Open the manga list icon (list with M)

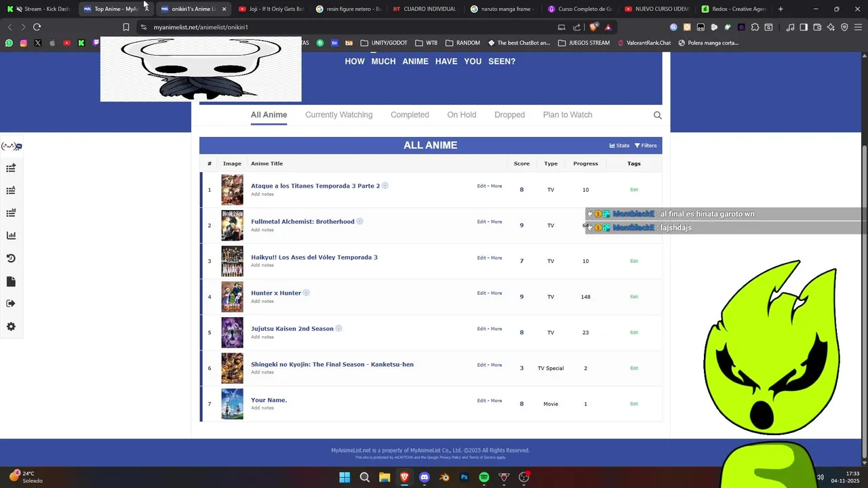(11, 213)
